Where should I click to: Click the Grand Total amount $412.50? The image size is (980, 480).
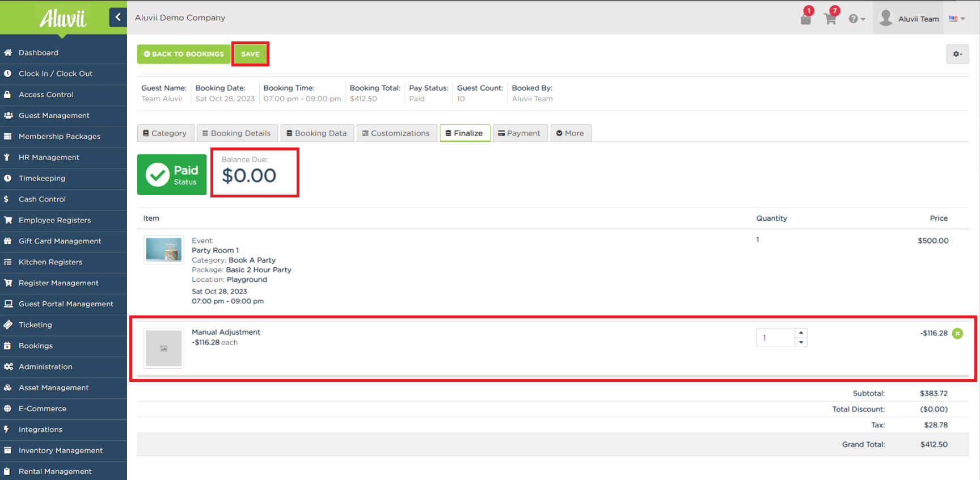coord(933,444)
